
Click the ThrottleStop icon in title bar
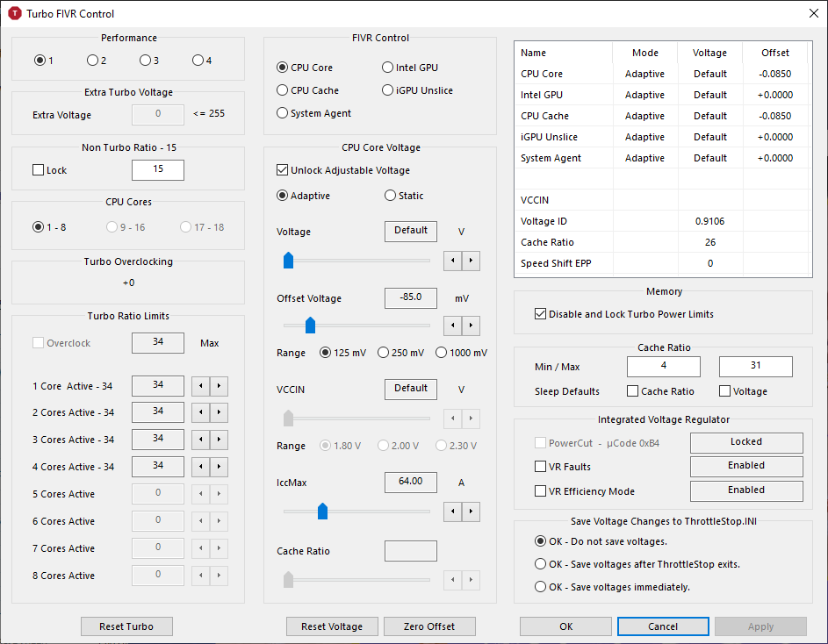(x=14, y=13)
